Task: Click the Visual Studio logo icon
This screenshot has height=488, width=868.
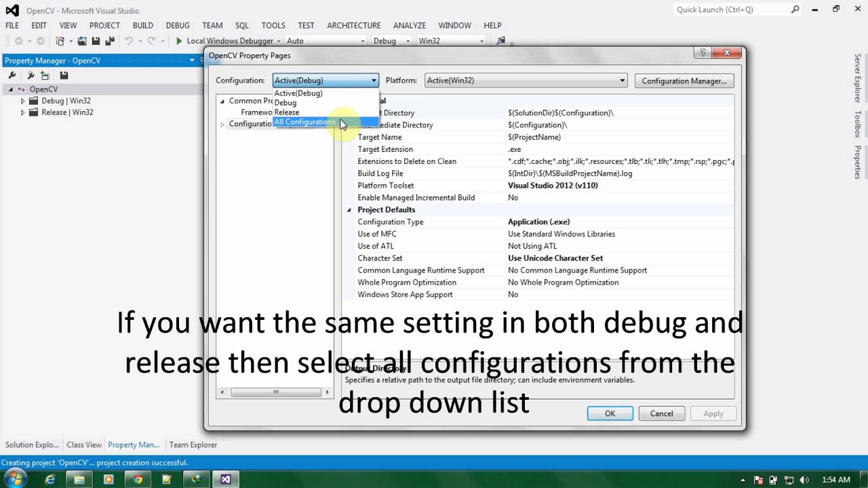Action: (12, 10)
